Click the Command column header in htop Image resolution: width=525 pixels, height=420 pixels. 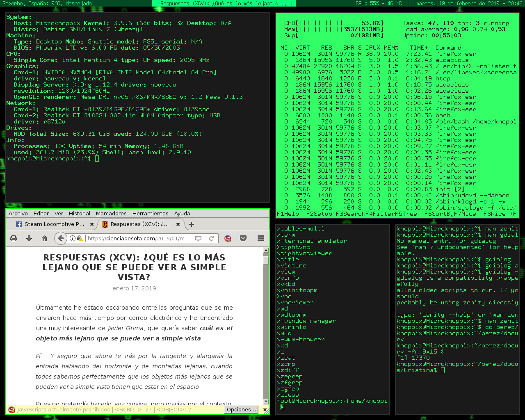point(448,48)
